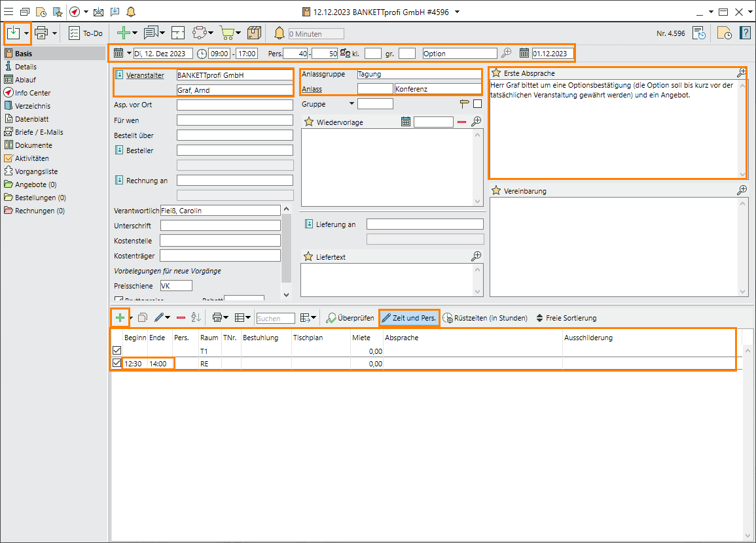Click the calendar icon in the Wiedervorlage section

[x=406, y=122]
